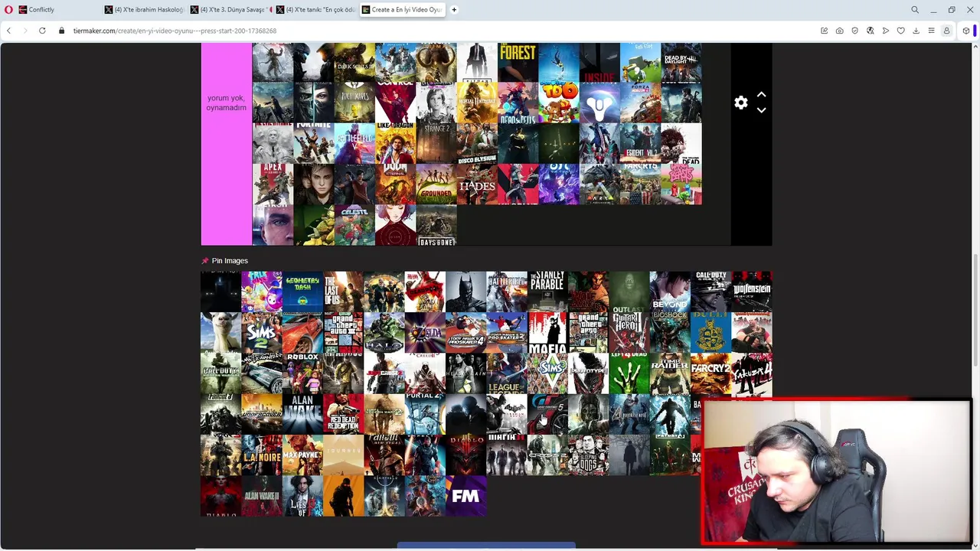Select Create a En İyi Video Oyunu tab
The image size is (980, 551).
pyautogui.click(x=402, y=10)
